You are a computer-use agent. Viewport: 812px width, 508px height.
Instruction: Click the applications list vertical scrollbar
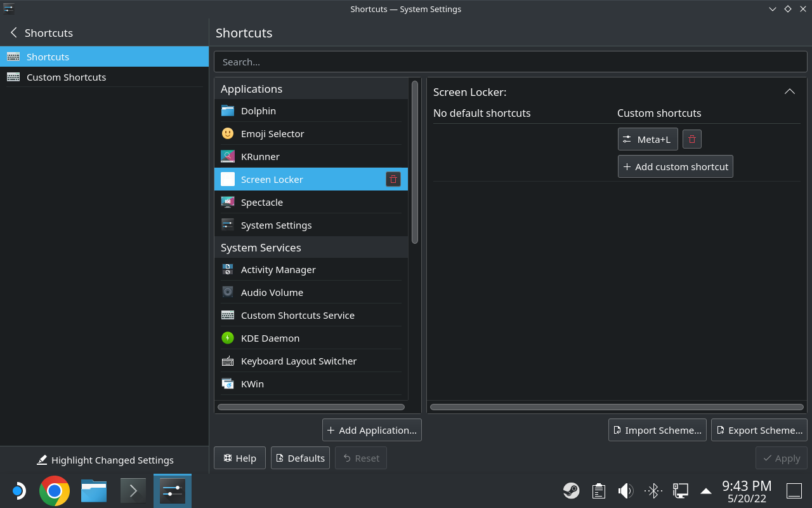pyautogui.click(x=415, y=162)
